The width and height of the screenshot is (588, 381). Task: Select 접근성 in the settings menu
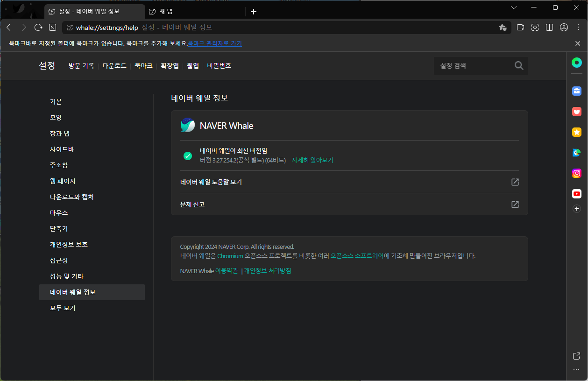click(92, 261)
